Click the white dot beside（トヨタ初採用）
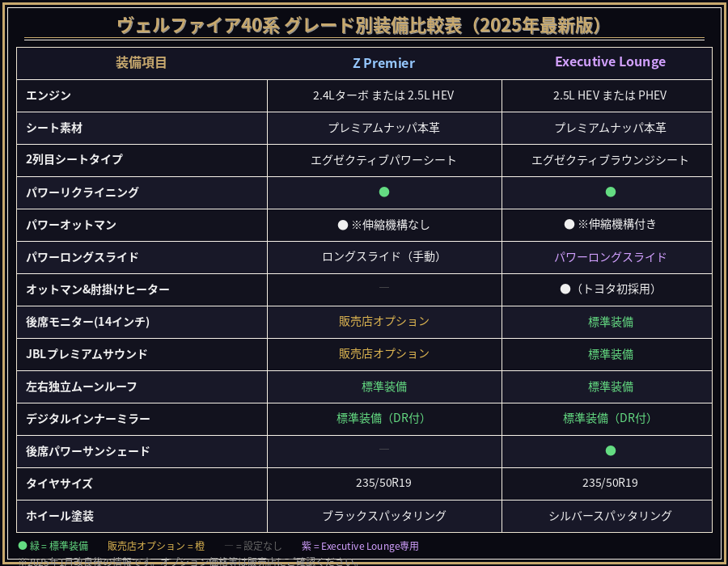The height and width of the screenshot is (566, 728). [x=565, y=289]
